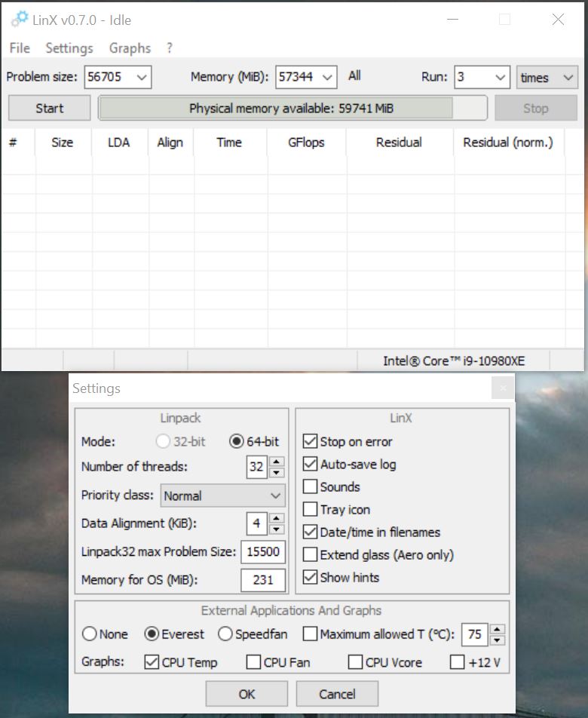This screenshot has width=588, height=718.
Task: Click the Residual column header
Action: pos(399,143)
